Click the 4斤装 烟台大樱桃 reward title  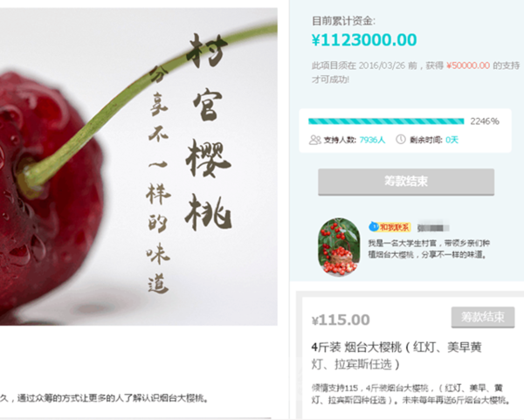tap(396, 355)
